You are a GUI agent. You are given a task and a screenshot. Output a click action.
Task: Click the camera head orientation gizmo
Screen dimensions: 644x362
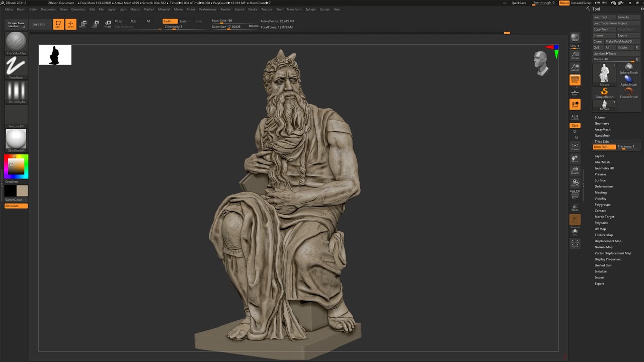point(541,63)
